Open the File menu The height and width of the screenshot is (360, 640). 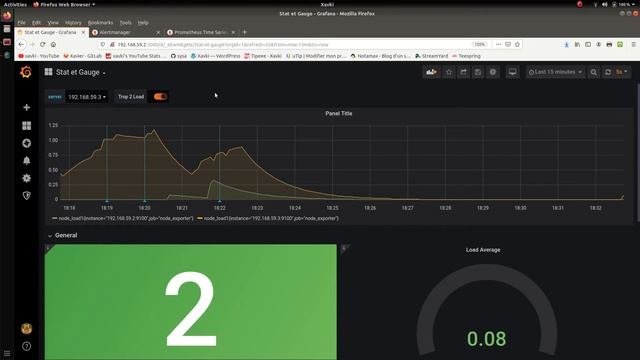22,22
